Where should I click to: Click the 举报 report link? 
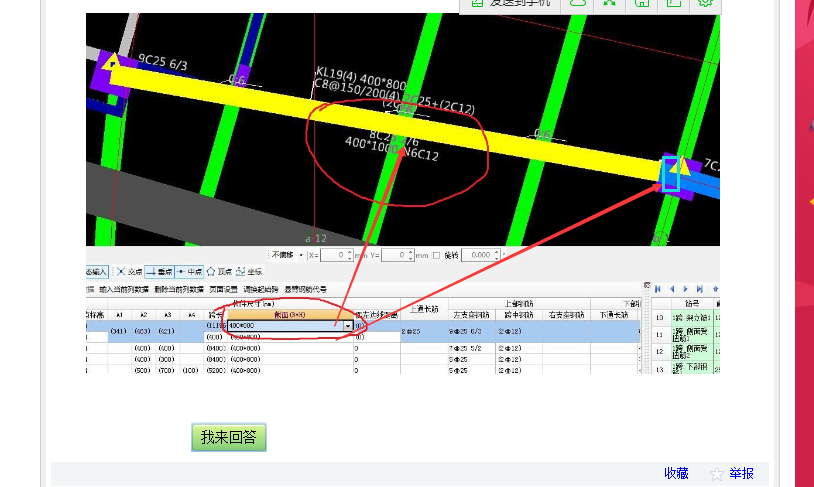[741, 474]
